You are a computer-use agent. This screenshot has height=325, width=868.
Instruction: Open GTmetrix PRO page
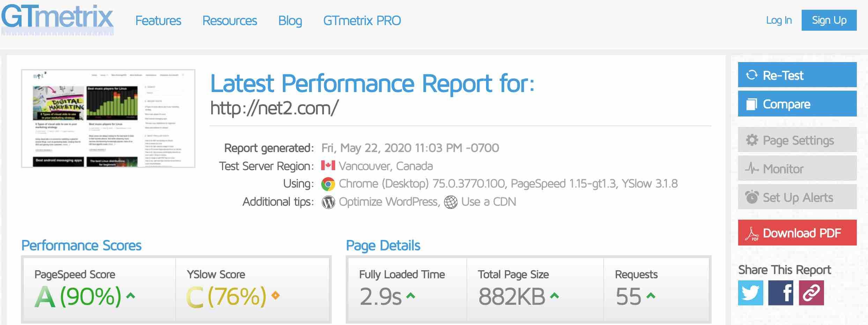pos(362,21)
